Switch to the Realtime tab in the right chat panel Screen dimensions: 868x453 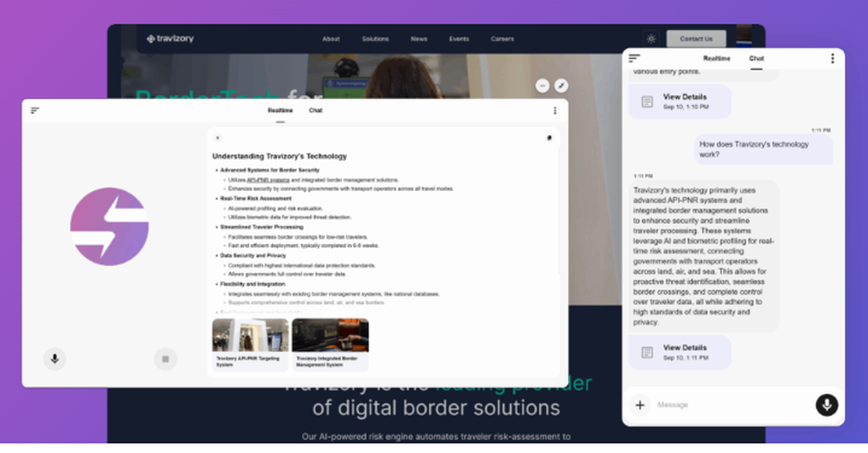[x=717, y=58]
